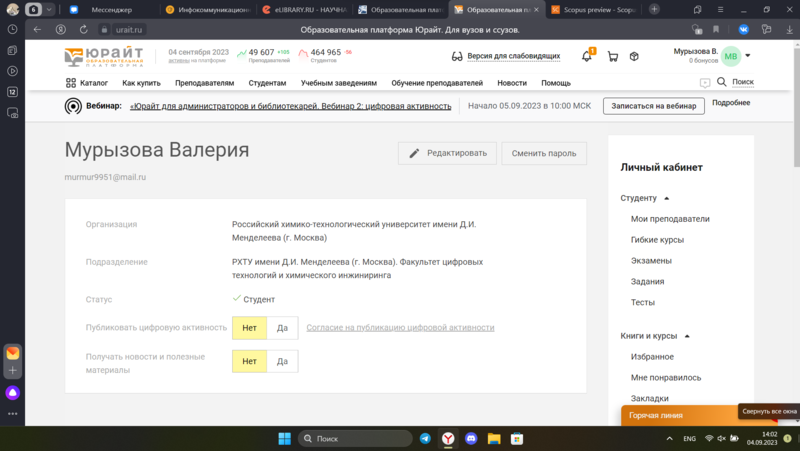Viewport: 800px width, 451px height.
Task: Click Версия для слабовидящих link
Action: pyautogui.click(x=513, y=56)
